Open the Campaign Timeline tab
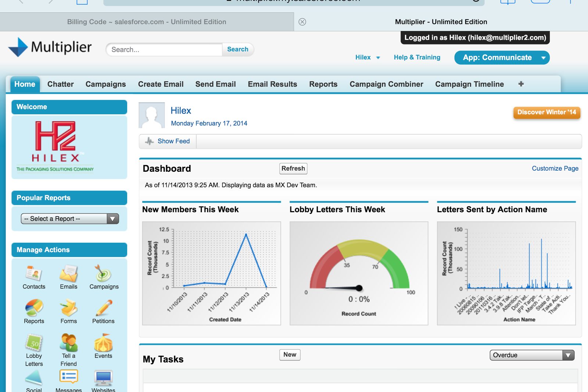The image size is (588, 392). point(470,84)
